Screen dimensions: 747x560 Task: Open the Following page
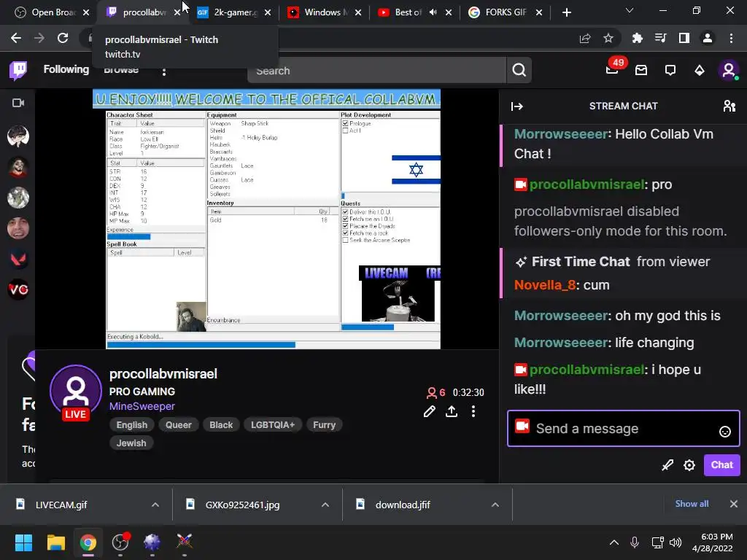point(66,69)
